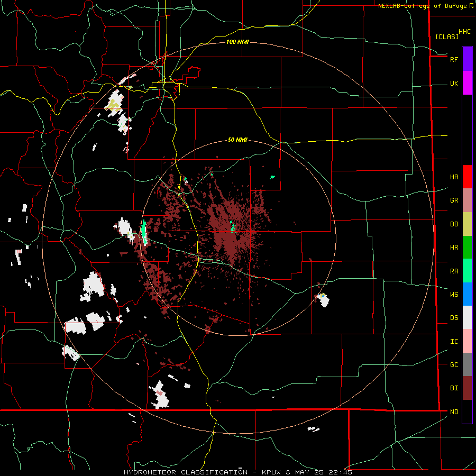Click the HYDROMETEOR CLASSIFICATION title text
Image resolution: width=476 pixels, height=476 pixels.
pos(186,472)
